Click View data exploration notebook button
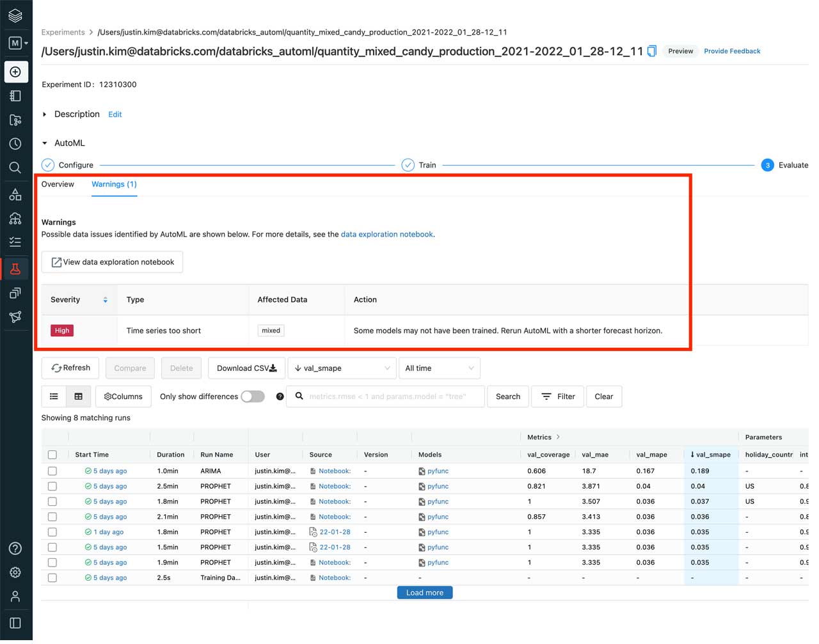 tap(112, 262)
